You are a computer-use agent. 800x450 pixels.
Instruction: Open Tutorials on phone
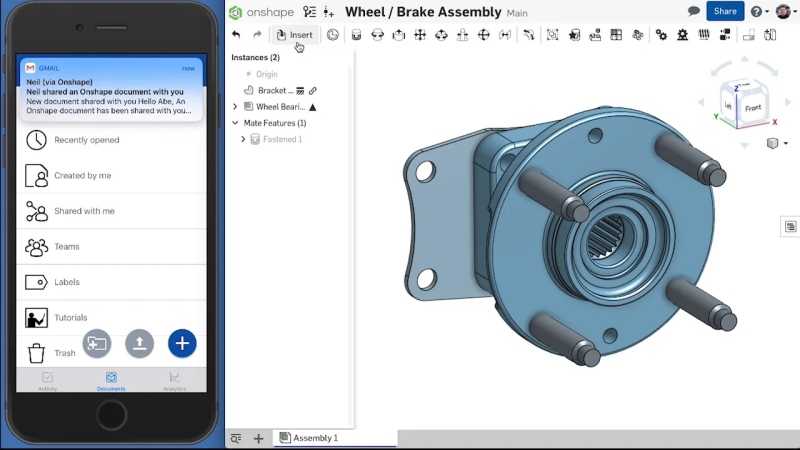tap(111, 317)
